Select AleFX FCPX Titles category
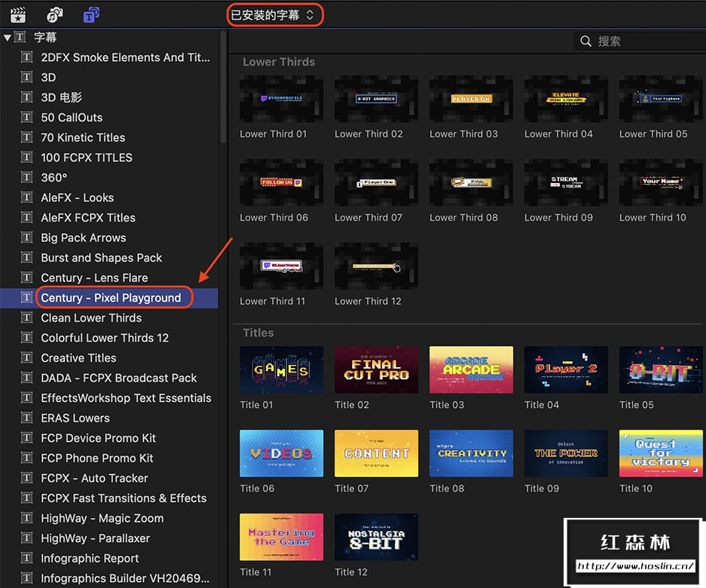 click(109, 218)
